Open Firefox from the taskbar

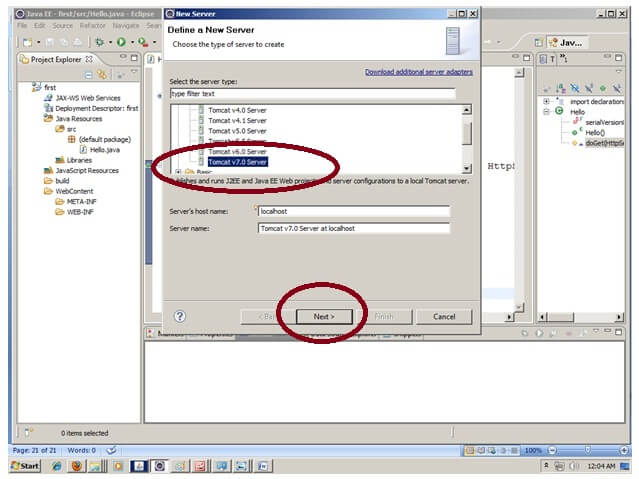pos(77,466)
